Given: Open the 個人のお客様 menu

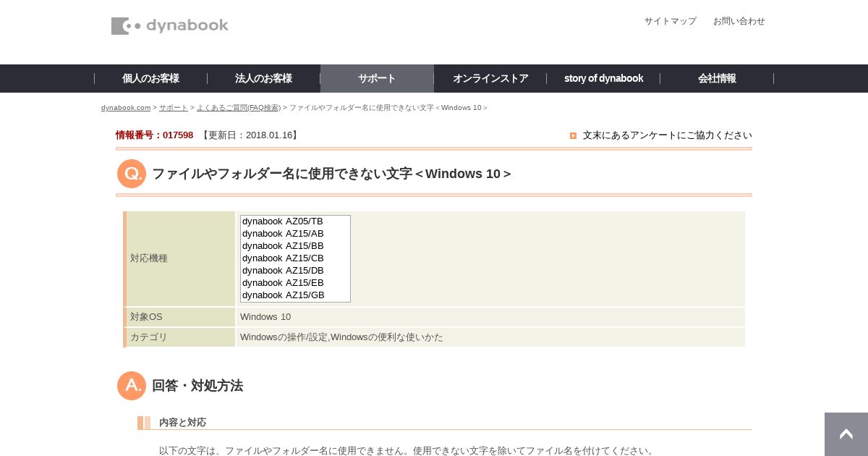Looking at the screenshot, I should [150, 78].
